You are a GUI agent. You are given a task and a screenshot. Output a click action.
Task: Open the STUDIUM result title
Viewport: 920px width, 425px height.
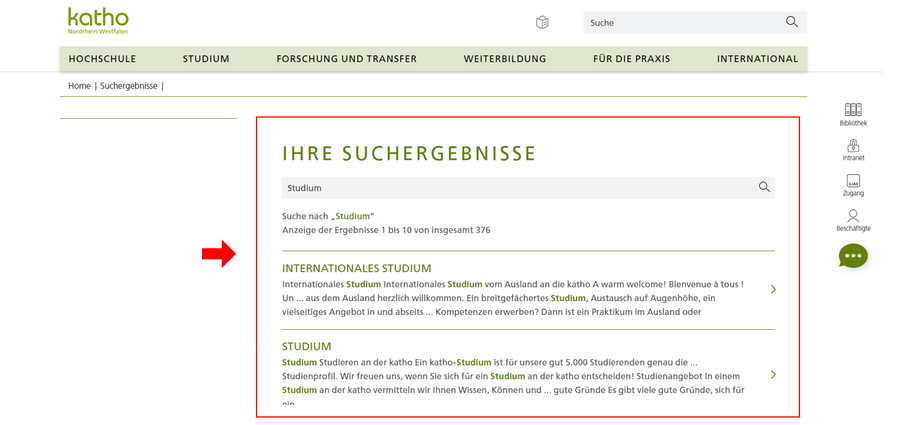tap(306, 346)
